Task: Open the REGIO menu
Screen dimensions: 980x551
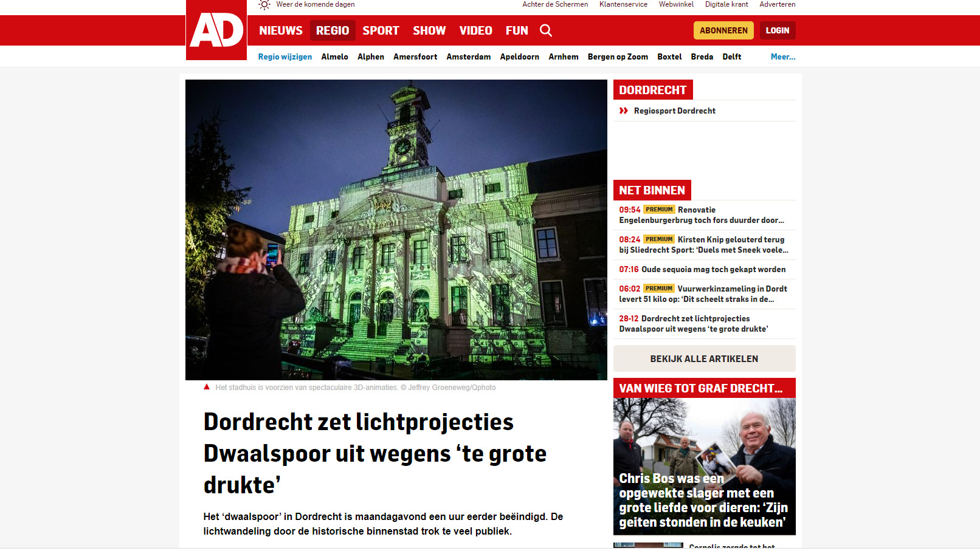Action: (x=333, y=30)
